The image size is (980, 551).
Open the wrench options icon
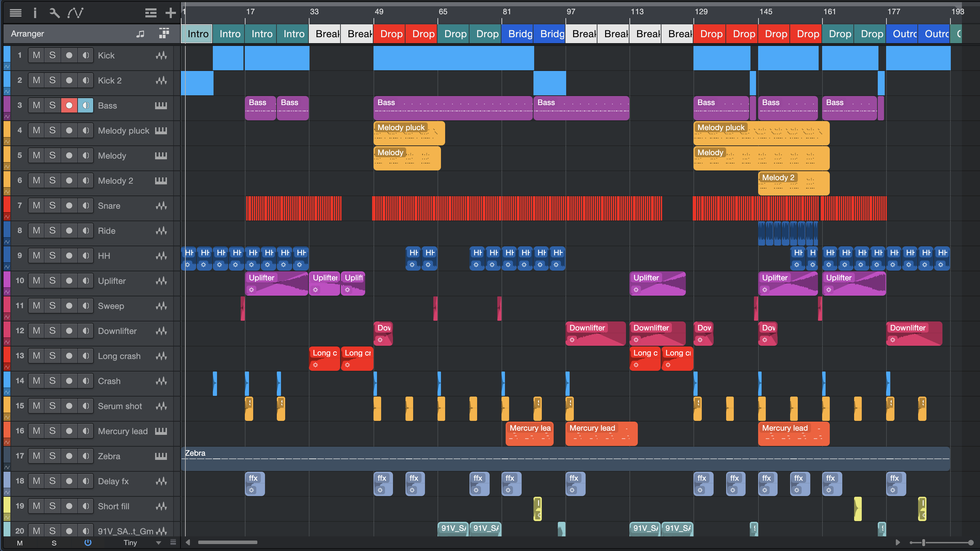[x=54, y=13]
